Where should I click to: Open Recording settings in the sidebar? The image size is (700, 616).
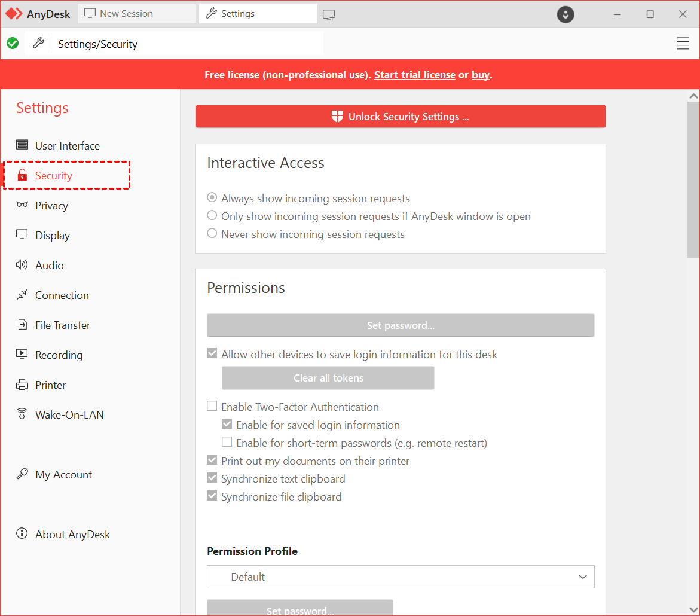(59, 355)
